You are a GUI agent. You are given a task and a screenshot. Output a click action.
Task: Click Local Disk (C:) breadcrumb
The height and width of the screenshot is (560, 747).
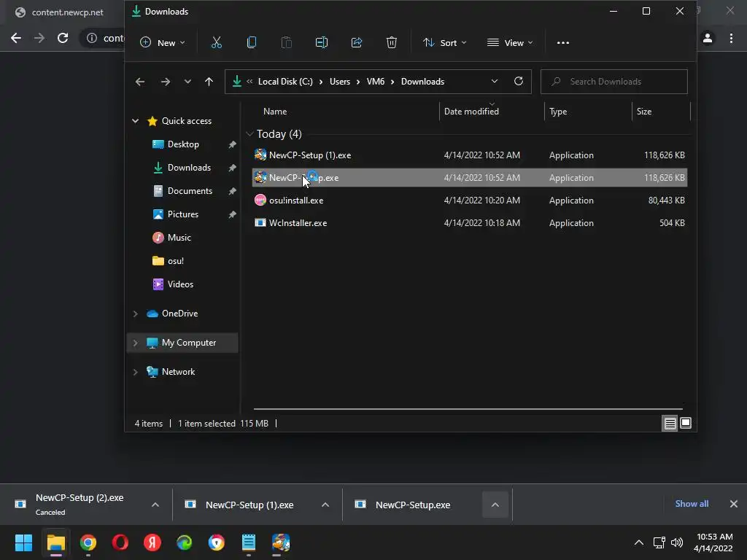285,82
